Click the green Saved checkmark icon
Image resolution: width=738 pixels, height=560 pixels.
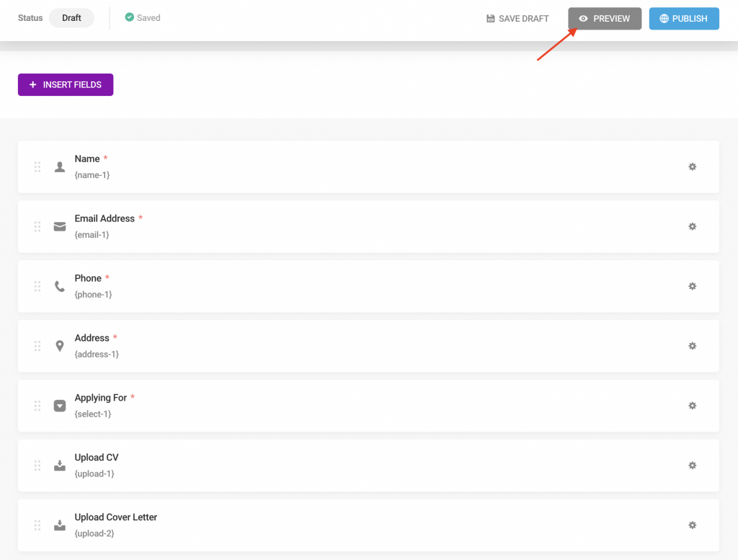click(x=130, y=17)
